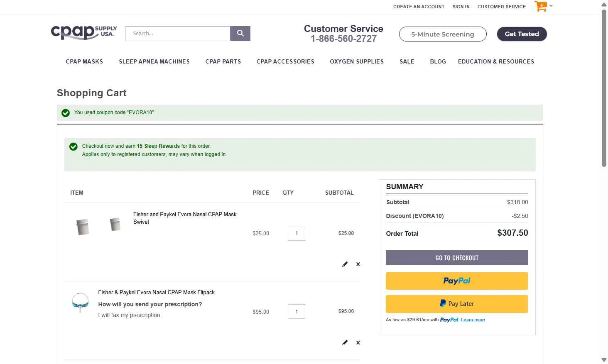Open Customer Service link in top bar

[x=502, y=7]
